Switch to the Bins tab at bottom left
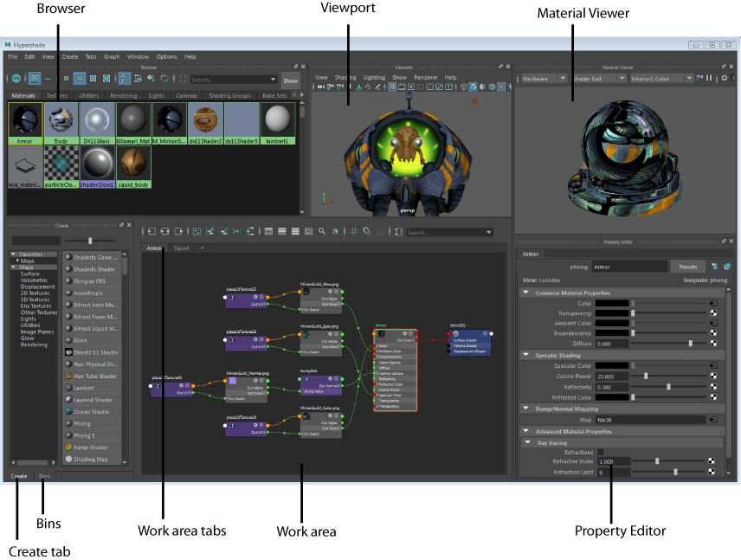 point(44,476)
